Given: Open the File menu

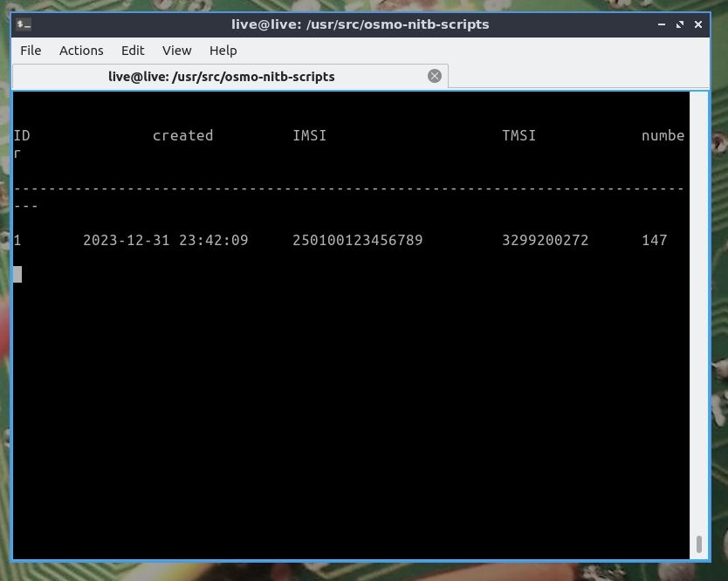Looking at the screenshot, I should click(x=31, y=50).
